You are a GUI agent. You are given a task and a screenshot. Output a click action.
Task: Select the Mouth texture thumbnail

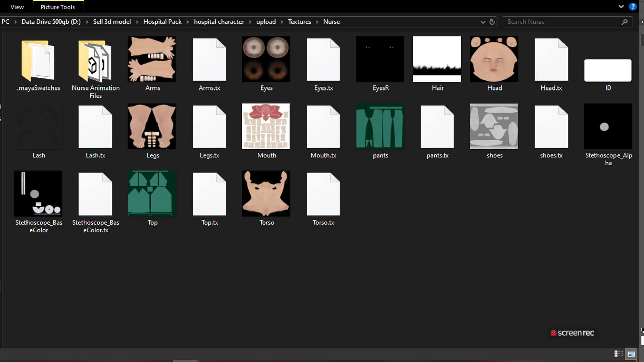[266, 126]
